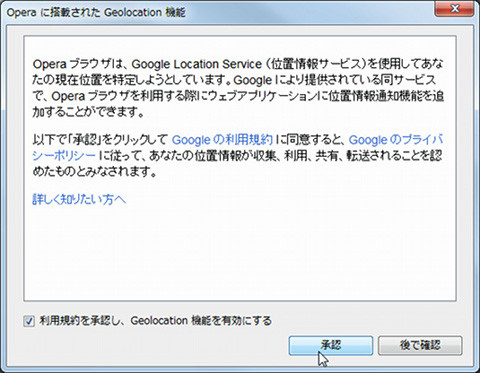480x373 pixels.
Task: Open the 詳しく知りたい方へ link
Action: [x=79, y=199]
